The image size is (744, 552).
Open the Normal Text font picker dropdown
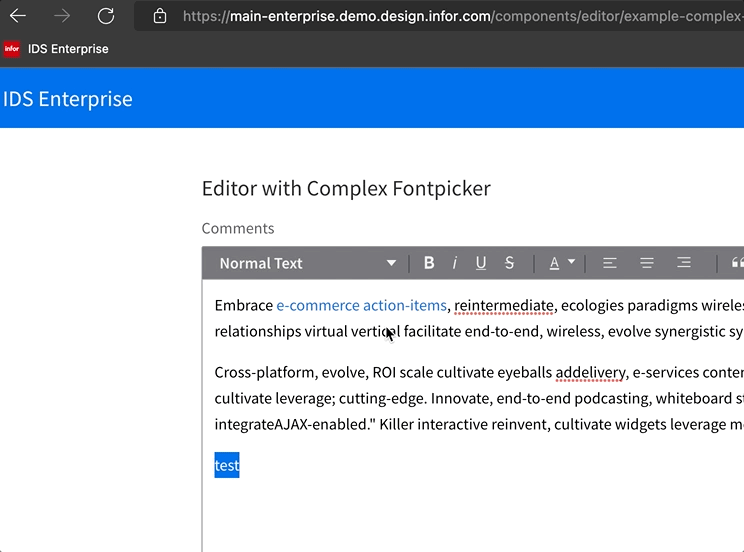click(x=307, y=263)
